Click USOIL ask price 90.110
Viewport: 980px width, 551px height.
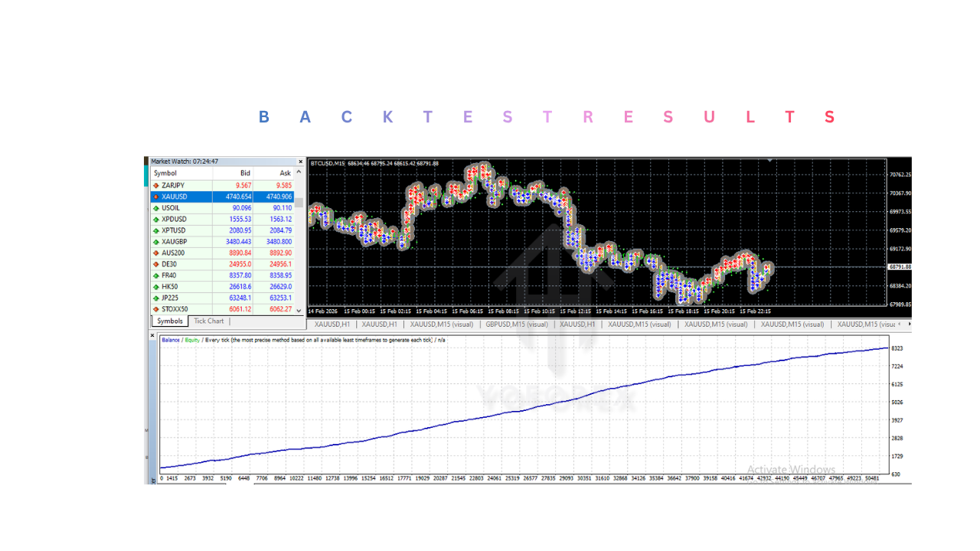point(283,208)
